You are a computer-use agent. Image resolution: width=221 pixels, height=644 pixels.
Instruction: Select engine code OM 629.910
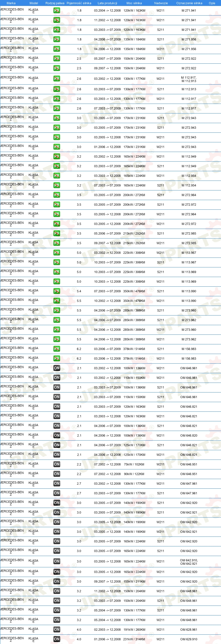(189, 639)
